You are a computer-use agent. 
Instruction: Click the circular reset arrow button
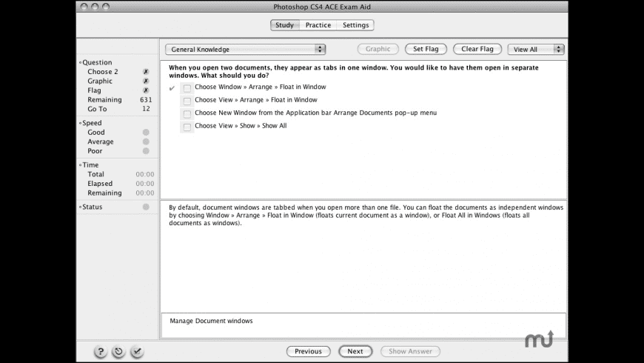click(118, 352)
